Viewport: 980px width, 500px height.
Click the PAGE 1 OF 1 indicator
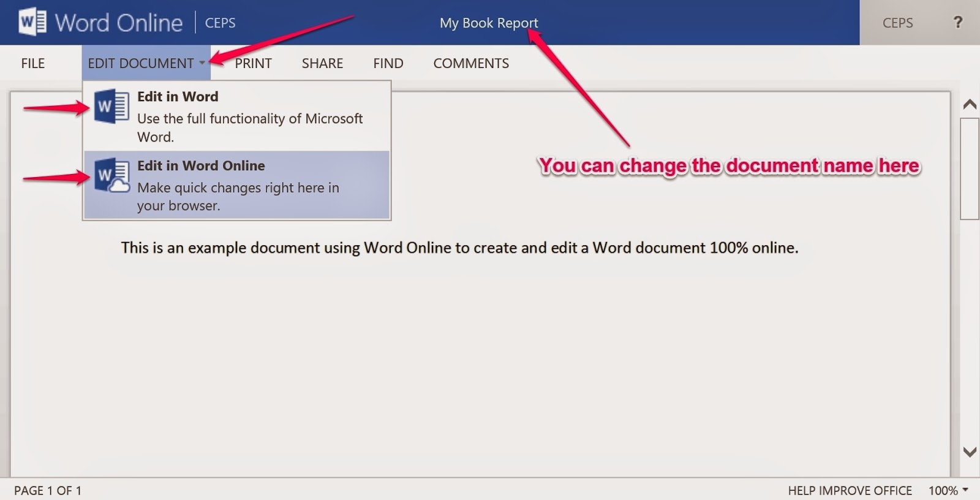tap(48, 490)
